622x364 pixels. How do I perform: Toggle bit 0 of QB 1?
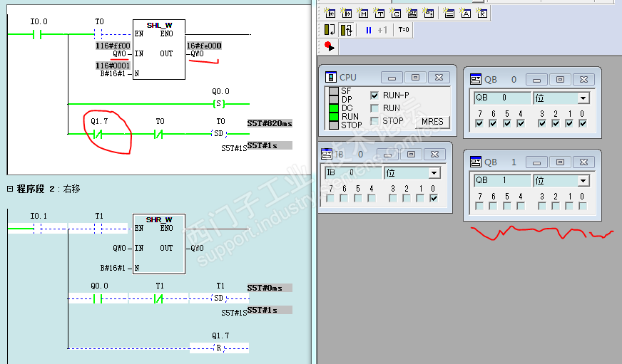[x=583, y=206]
